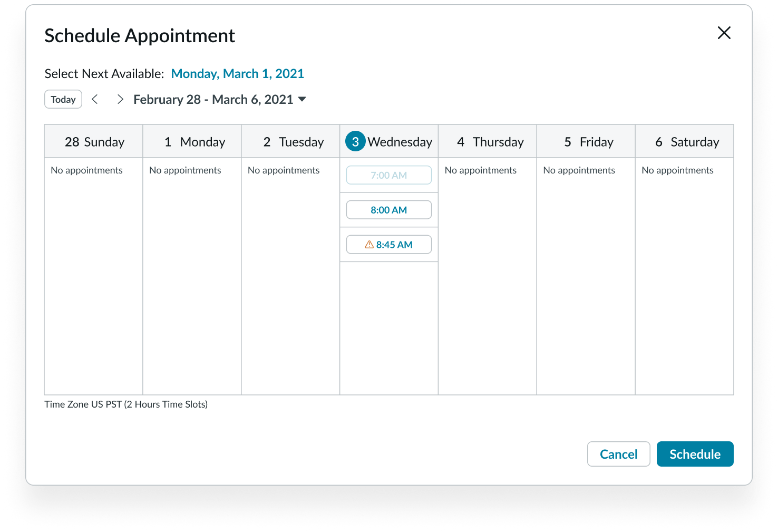Select the Saturday 6 column header
Image resolution: width=778 pixels, height=532 pixels.
(684, 141)
